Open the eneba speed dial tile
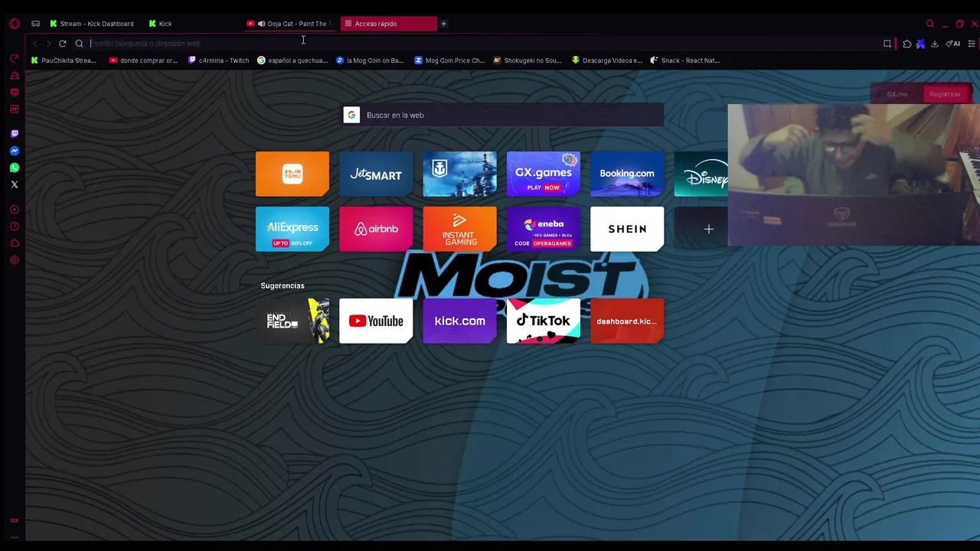The height and width of the screenshot is (551, 980). point(544,229)
